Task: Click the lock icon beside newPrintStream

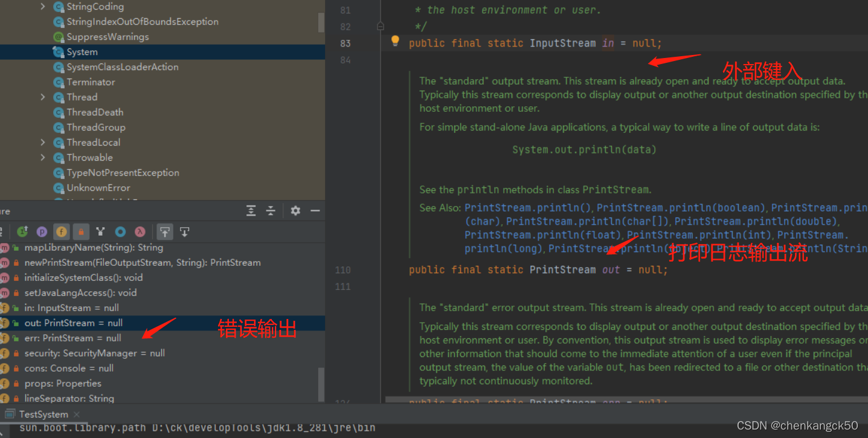Action: pyautogui.click(x=16, y=263)
